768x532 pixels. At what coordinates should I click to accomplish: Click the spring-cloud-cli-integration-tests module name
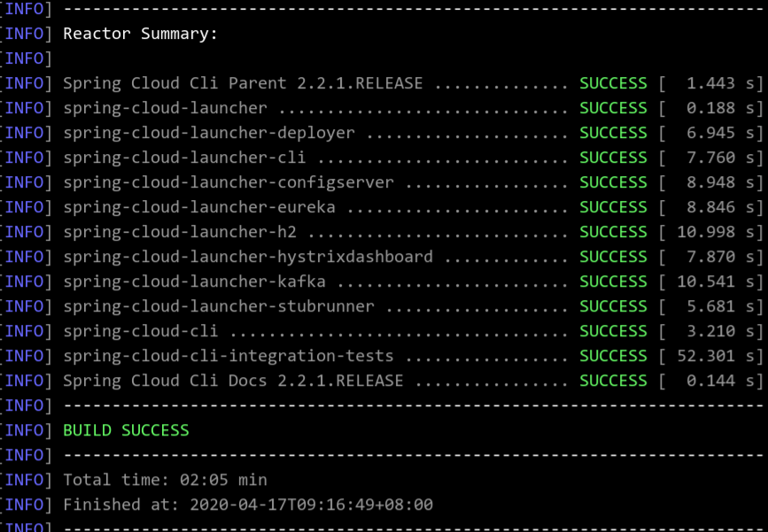coord(229,356)
